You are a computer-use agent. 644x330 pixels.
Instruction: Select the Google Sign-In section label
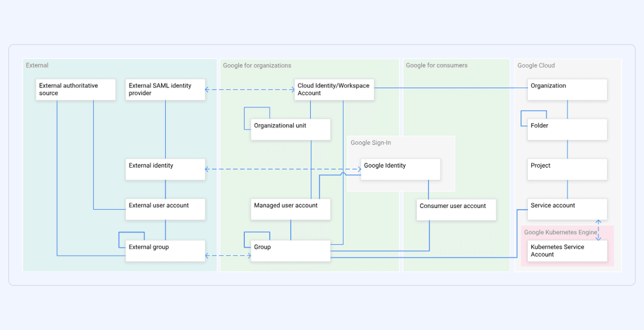[x=370, y=143]
